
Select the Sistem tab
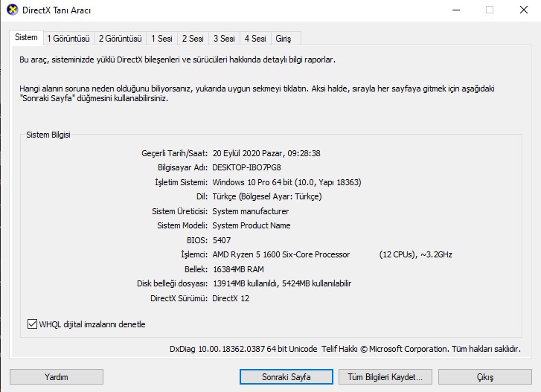(26, 38)
